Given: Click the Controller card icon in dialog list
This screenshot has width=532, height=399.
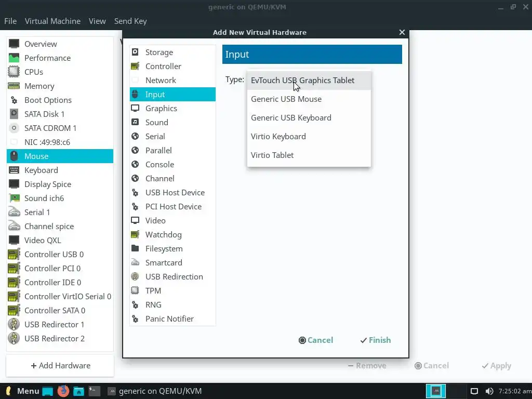Looking at the screenshot, I should pos(135,66).
